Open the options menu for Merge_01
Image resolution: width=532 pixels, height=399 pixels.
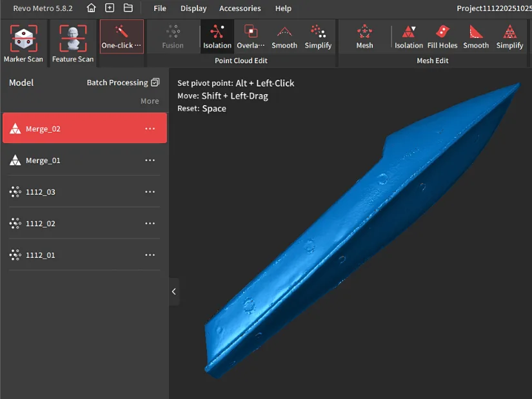click(150, 160)
